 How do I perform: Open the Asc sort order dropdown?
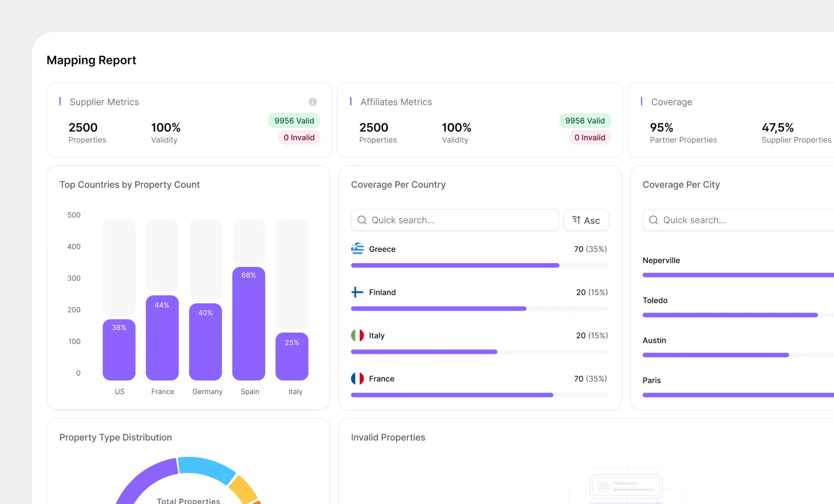pos(586,220)
